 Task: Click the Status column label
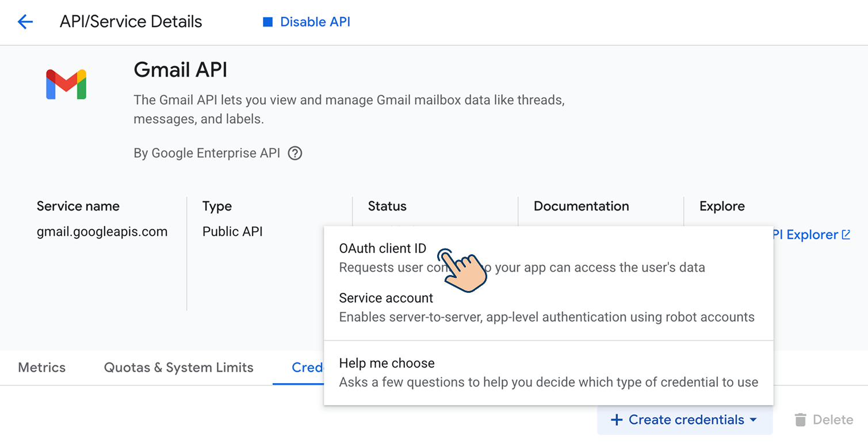click(x=387, y=207)
